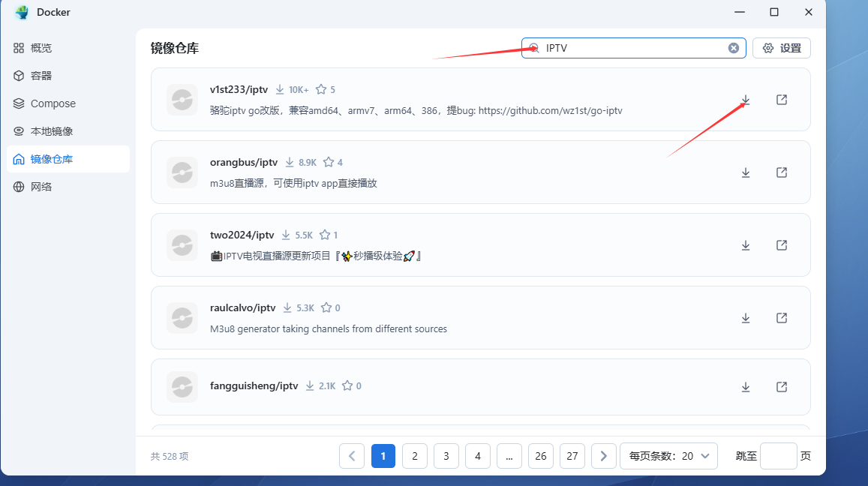868x486 pixels.
Task: Jump to page 26
Action: coord(541,456)
